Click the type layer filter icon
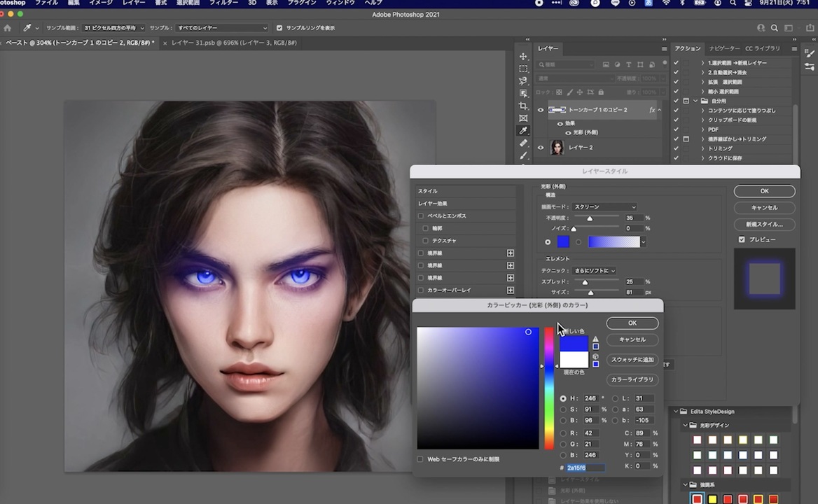The image size is (818, 504). tap(628, 65)
